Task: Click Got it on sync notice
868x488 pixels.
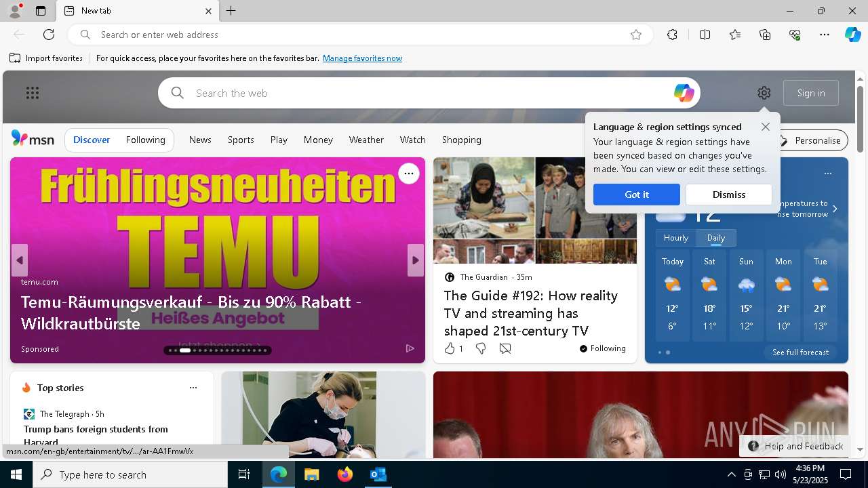Action: (x=637, y=195)
